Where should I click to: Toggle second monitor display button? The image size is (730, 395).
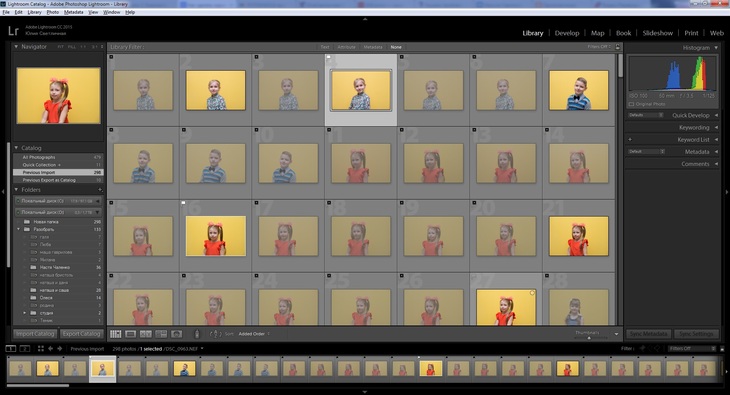[25, 348]
